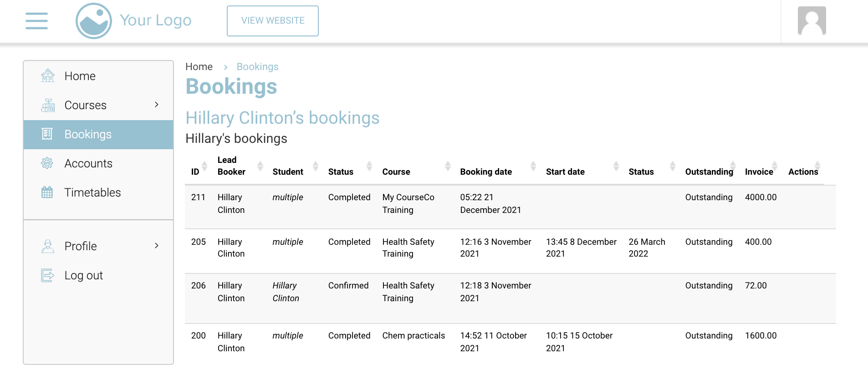Expand the Profile submenu chevron
The image size is (868, 379).
(157, 246)
